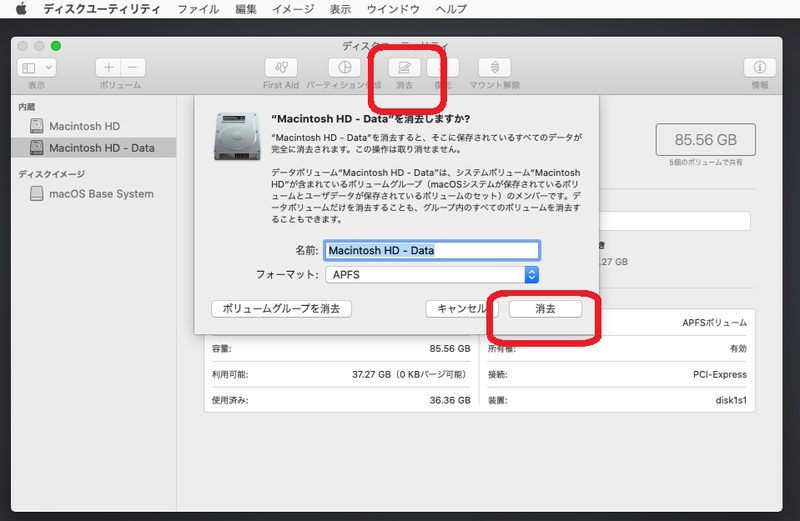Click the 5個のボリュームで共有 label

[706, 162]
